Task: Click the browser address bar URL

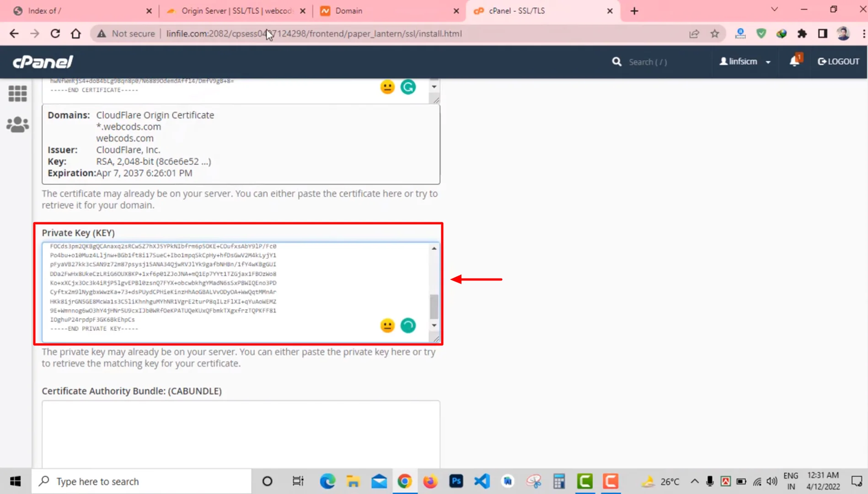Action: coord(314,33)
